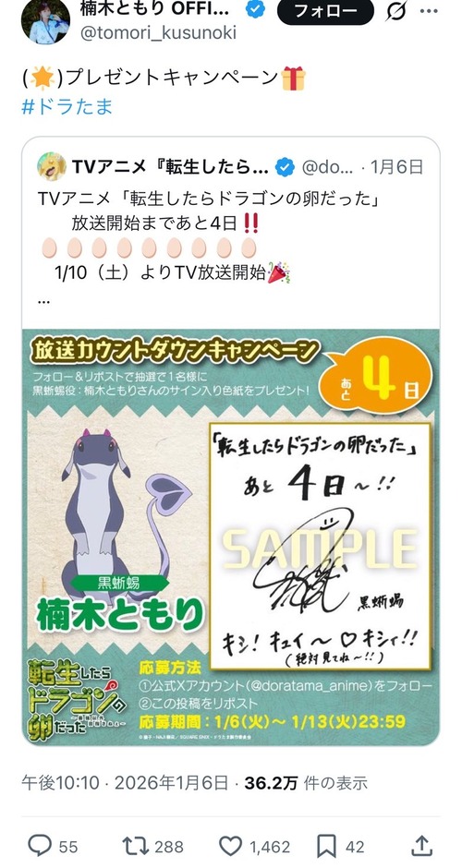Tap the quoted account's verified badge

click(x=286, y=166)
